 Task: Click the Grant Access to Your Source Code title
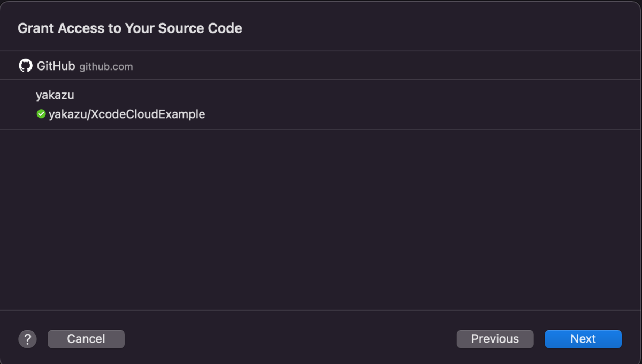[x=129, y=28]
